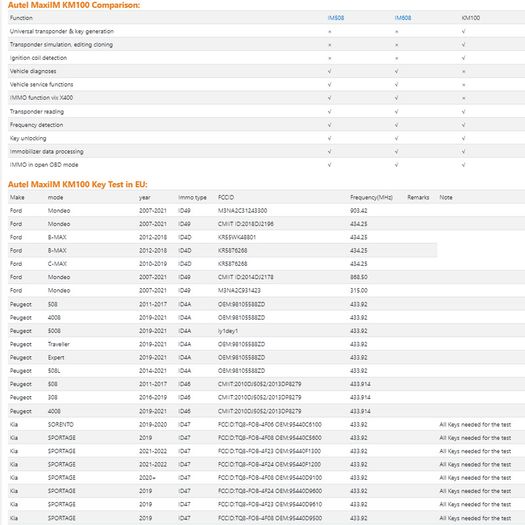Viewport: 525px width, 525px height.
Task: Click the SORENTO row's All Keys needed note
Action: pyautogui.click(x=475, y=424)
